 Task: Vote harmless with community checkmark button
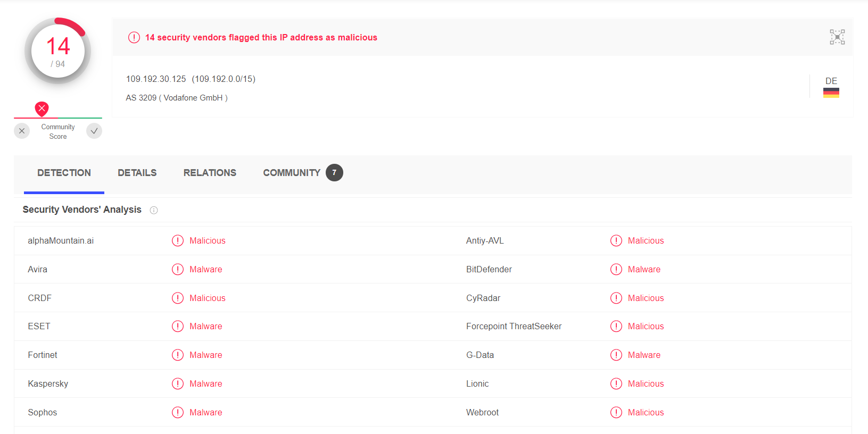pyautogui.click(x=94, y=131)
